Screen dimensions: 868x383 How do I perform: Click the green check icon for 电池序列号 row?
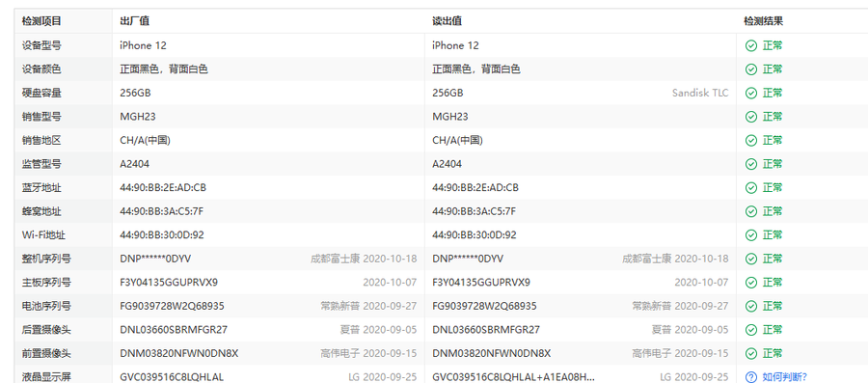click(x=750, y=306)
